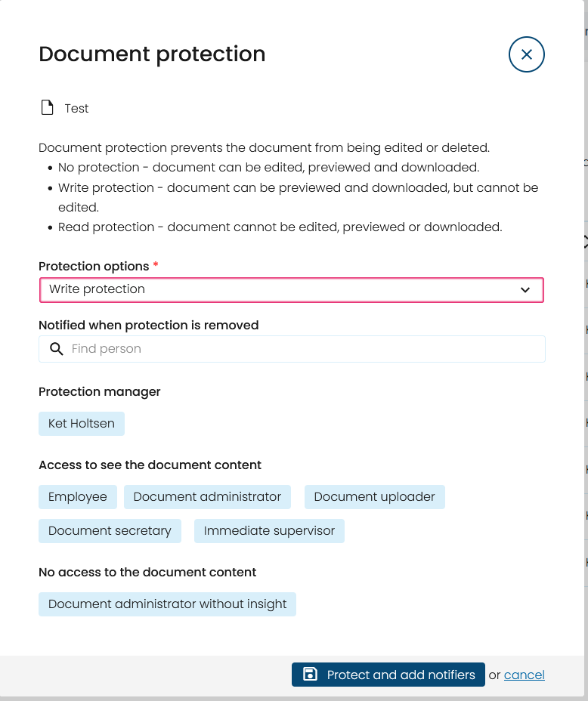Click the Find person search field
Image resolution: width=588 pixels, height=701 pixels.
point(292,349)
